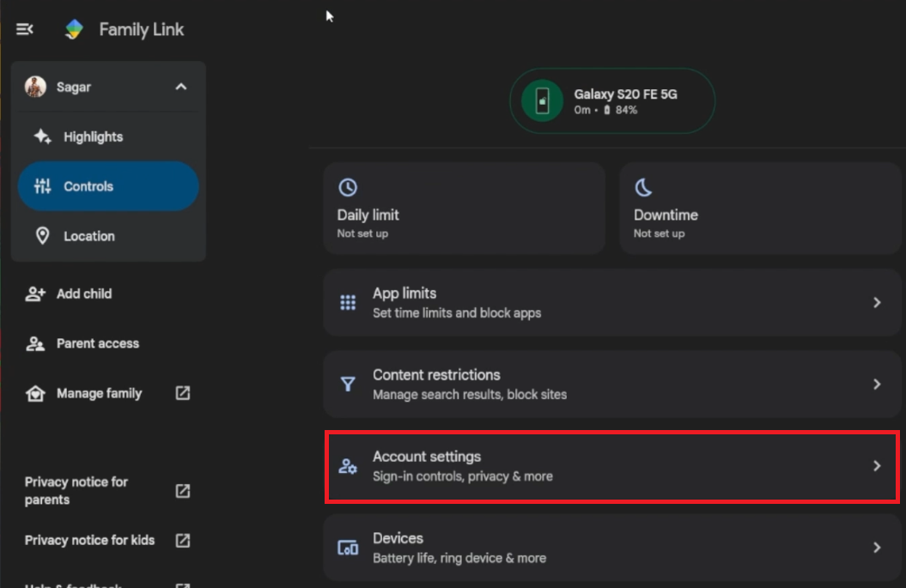
Task: Click the Parent access people icon
Action: pyautogui.click(x=34, y=343)
